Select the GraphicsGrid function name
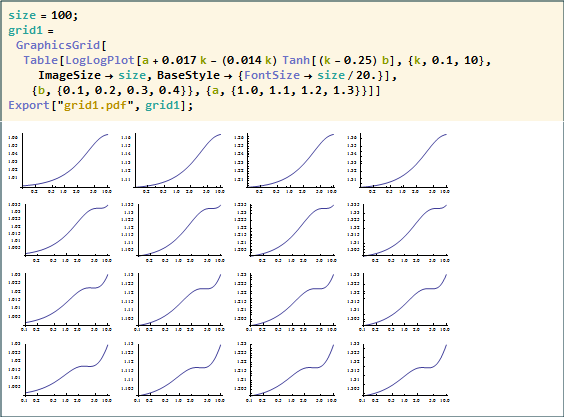Screen dimensions: 564x417 pyautogui.click(x=58, y=45)
